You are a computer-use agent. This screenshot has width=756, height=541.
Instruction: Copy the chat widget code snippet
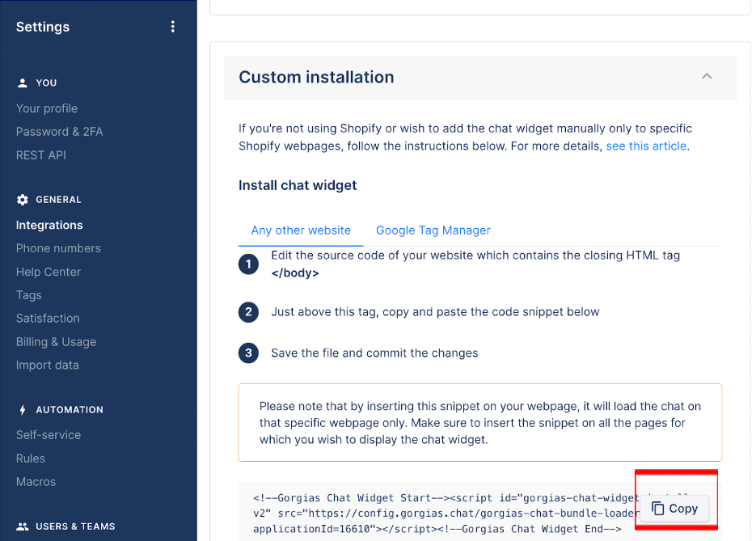point(674,509)
